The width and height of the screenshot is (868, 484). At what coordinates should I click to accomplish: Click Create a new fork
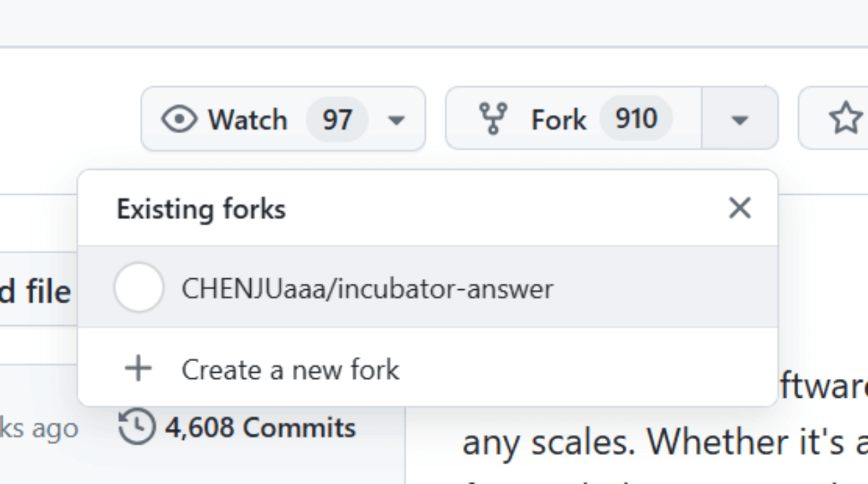coord(290,369)
